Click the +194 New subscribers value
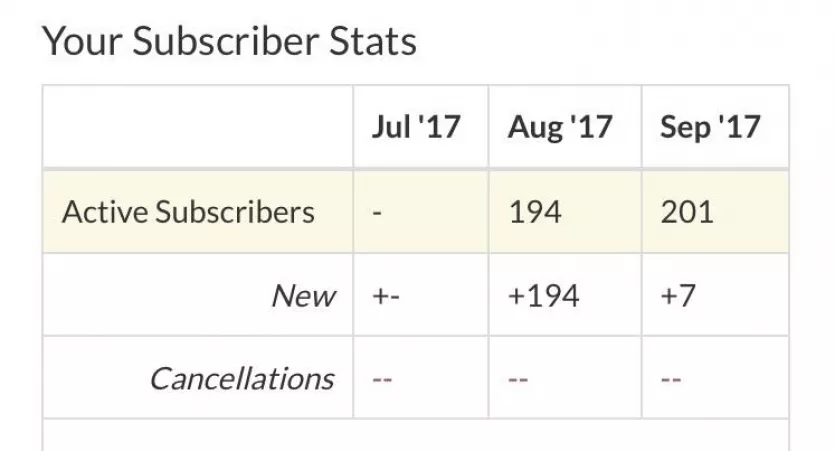 (x=543, y=296)
